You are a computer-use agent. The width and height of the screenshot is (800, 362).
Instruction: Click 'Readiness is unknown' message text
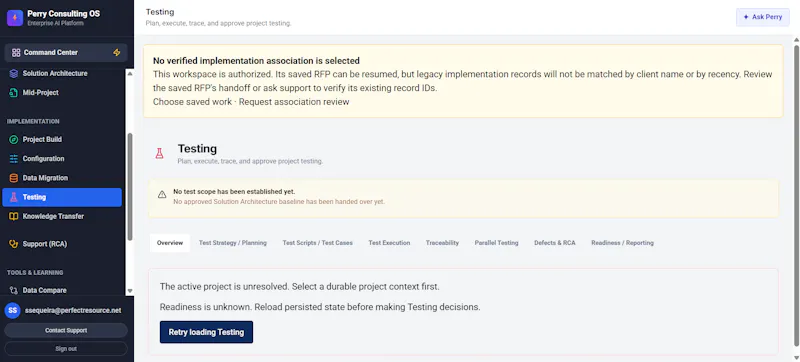click(320, 307)
